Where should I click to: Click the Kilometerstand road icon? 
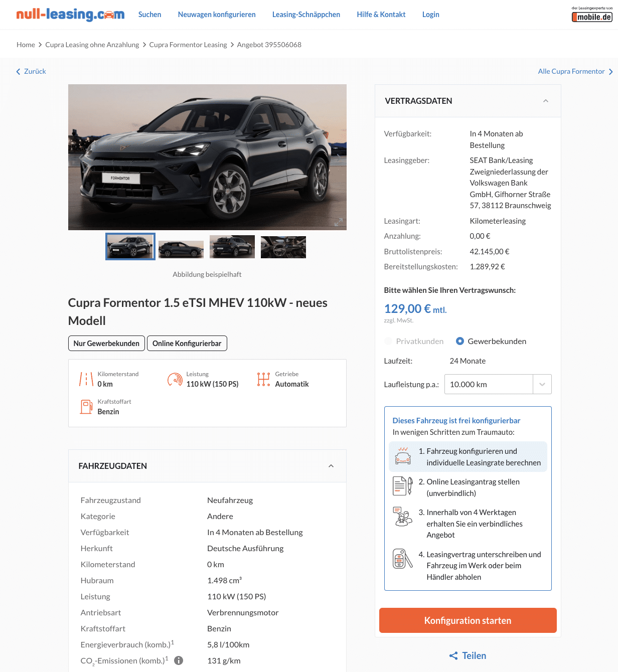[x=86, y=379]
